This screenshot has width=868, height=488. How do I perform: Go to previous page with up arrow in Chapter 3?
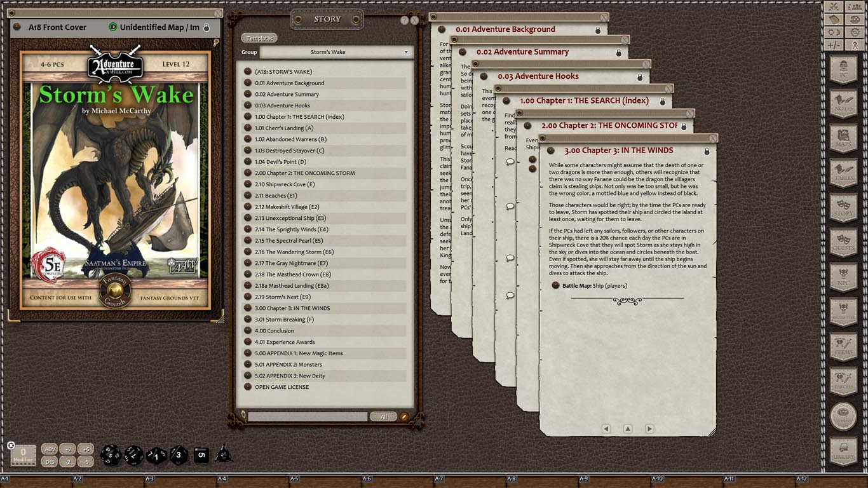[628, 429]
